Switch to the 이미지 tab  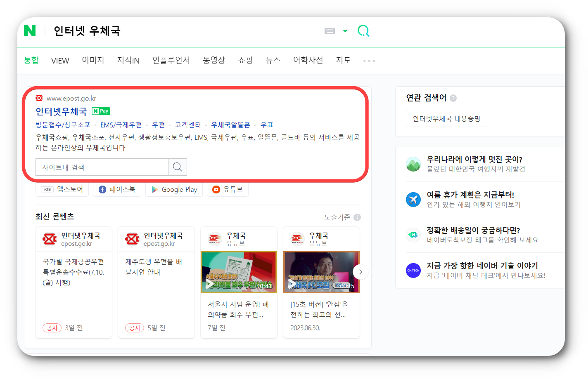93,60
